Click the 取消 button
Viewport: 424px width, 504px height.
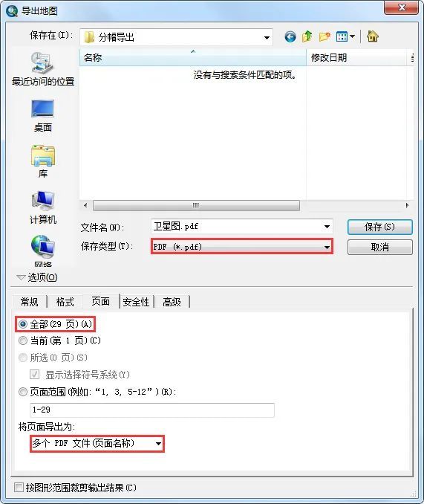coord(379,247)
